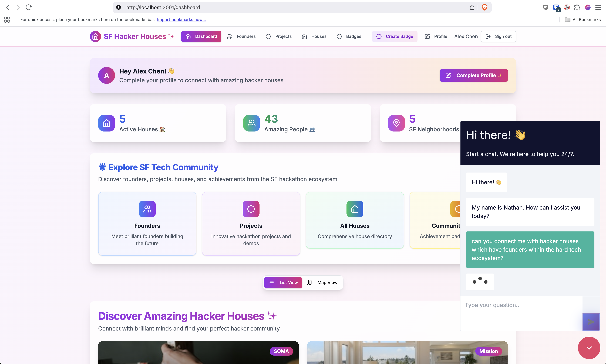Click the Complete Profile button
This screenshot has height=364, width=606.
[473, 75]
